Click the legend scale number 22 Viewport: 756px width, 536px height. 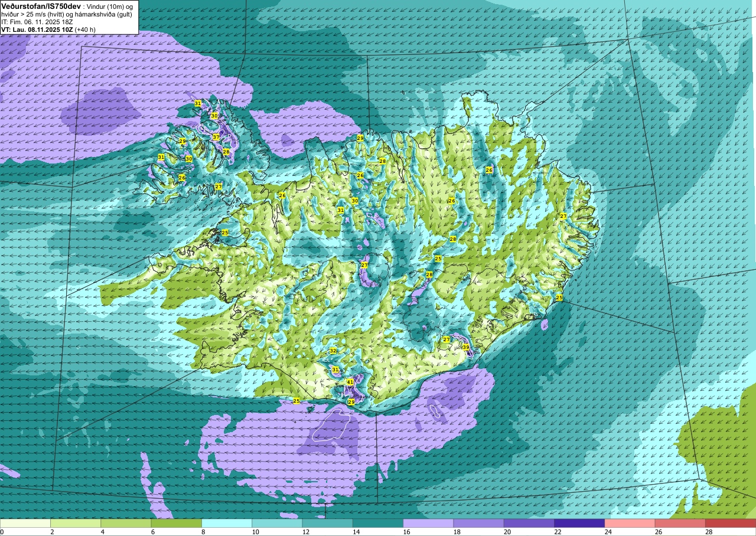point(558,532)
